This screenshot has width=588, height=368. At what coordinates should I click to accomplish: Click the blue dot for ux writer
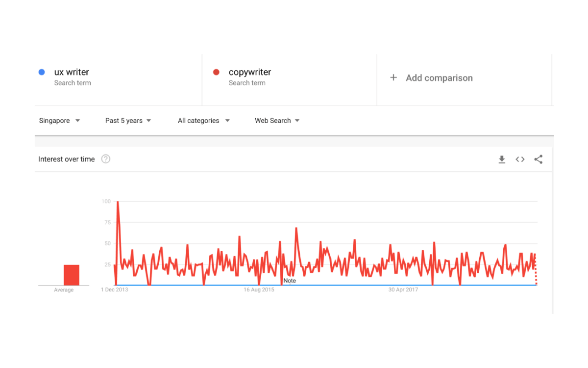pyautogui.click(x=42, y=72)
